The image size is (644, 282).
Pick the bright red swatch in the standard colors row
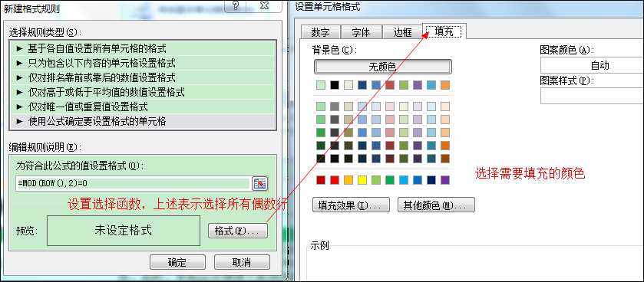point(335,180)
